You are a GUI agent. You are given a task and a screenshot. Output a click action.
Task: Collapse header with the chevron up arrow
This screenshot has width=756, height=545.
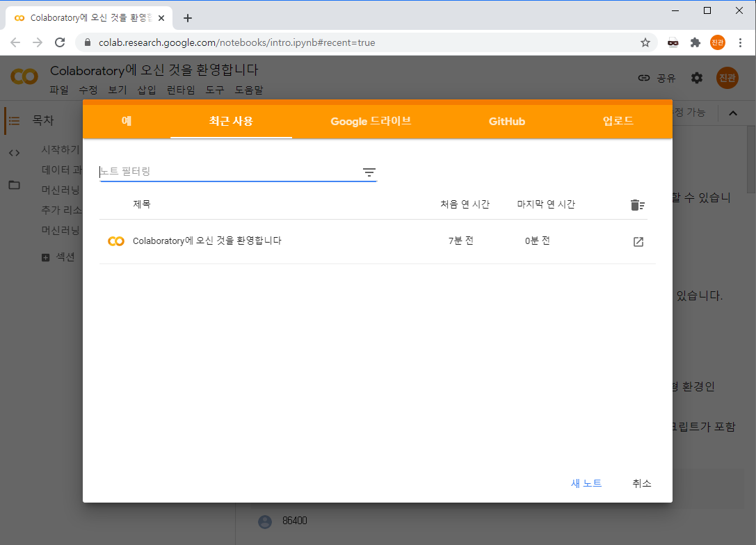tap(732, 113)
